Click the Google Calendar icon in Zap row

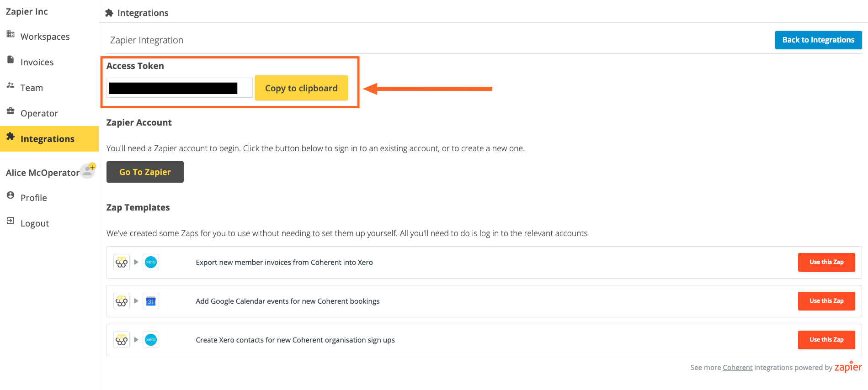coord(151,301)
